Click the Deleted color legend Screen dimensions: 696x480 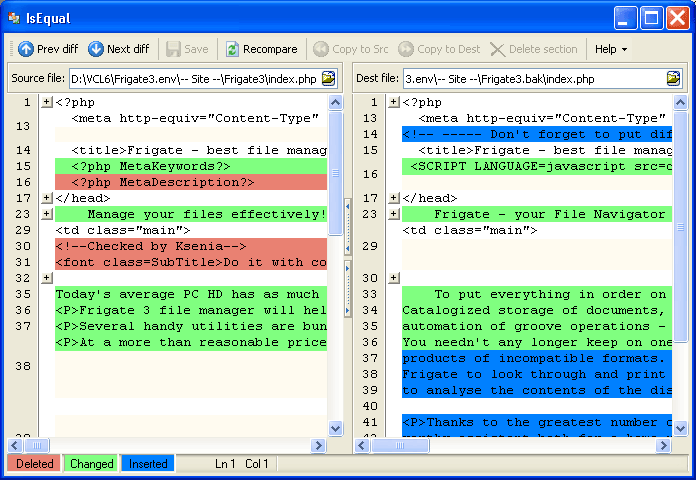coord(34,464)
